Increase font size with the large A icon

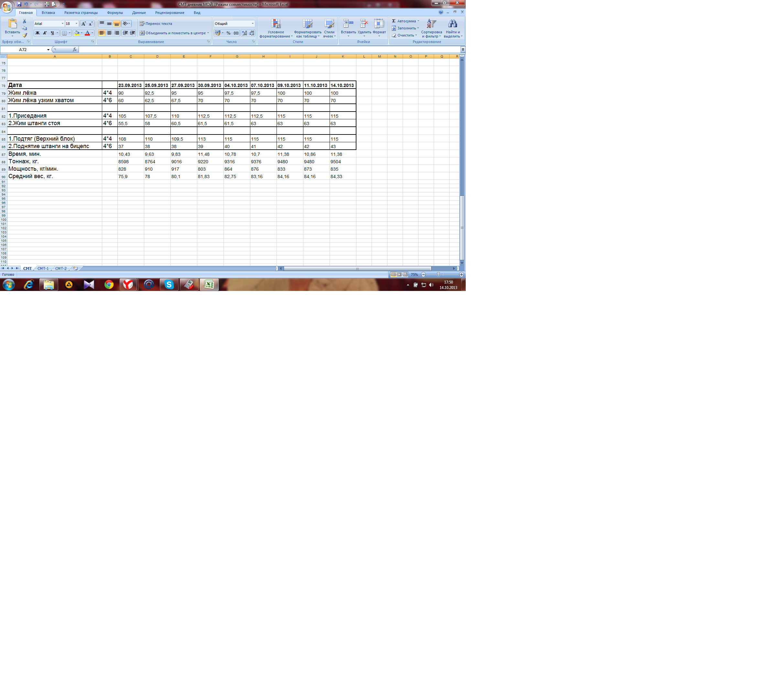coord(84,24)
